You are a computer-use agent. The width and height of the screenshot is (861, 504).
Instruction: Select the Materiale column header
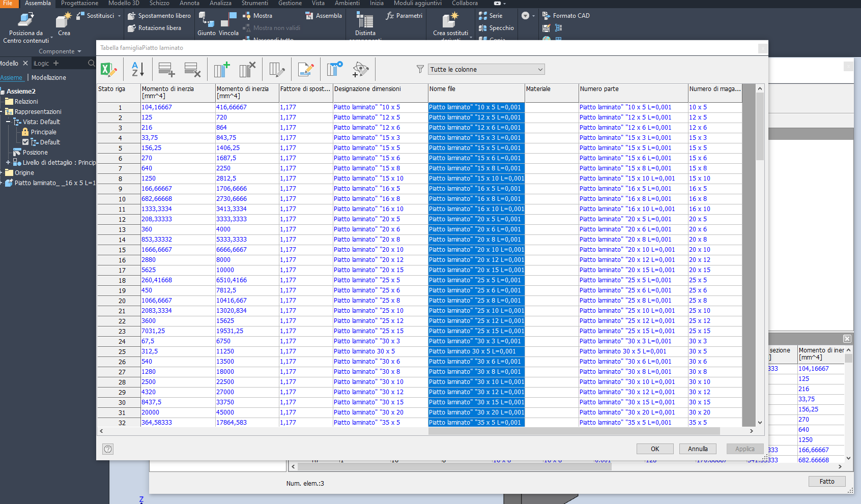tap(551, 92)
